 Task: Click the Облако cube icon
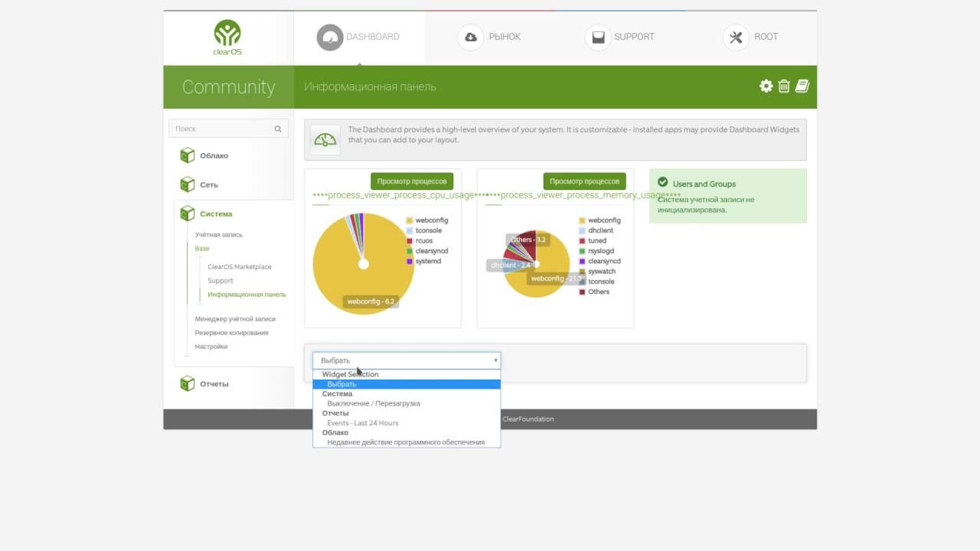click(x=187, y=155)
